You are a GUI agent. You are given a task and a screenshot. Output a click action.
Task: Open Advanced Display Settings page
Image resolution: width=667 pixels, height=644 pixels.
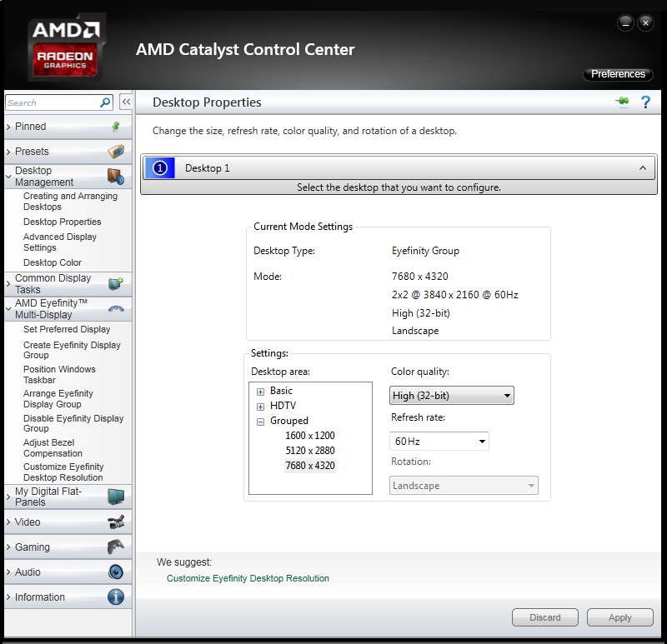[x=60, y=242]
